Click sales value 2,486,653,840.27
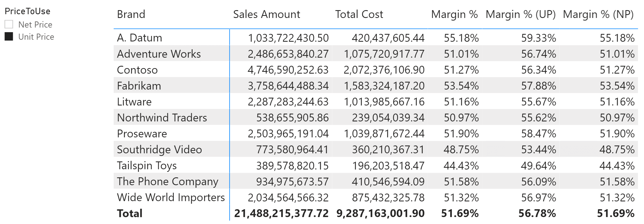Viewport: 644px width, 224px height. point(288,54)
